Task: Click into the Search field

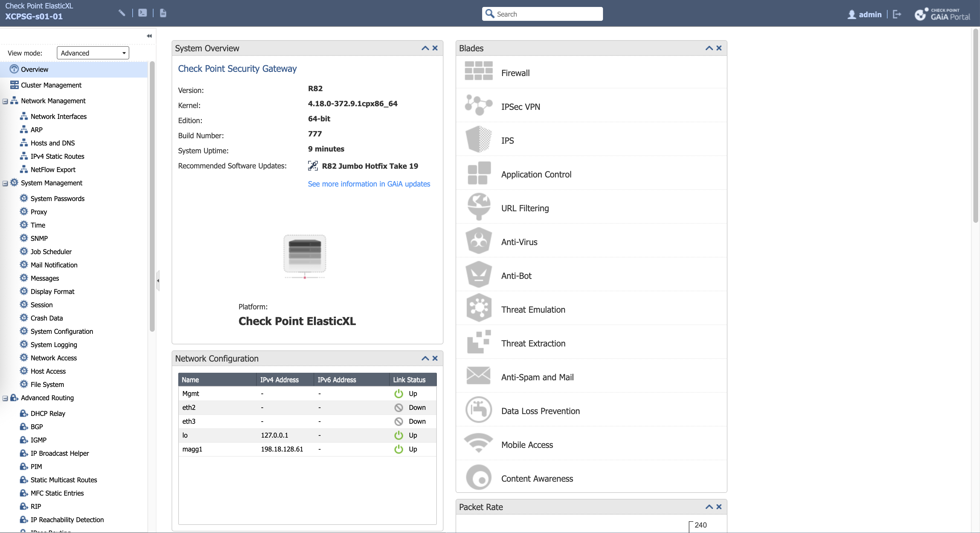Action: 547,14
